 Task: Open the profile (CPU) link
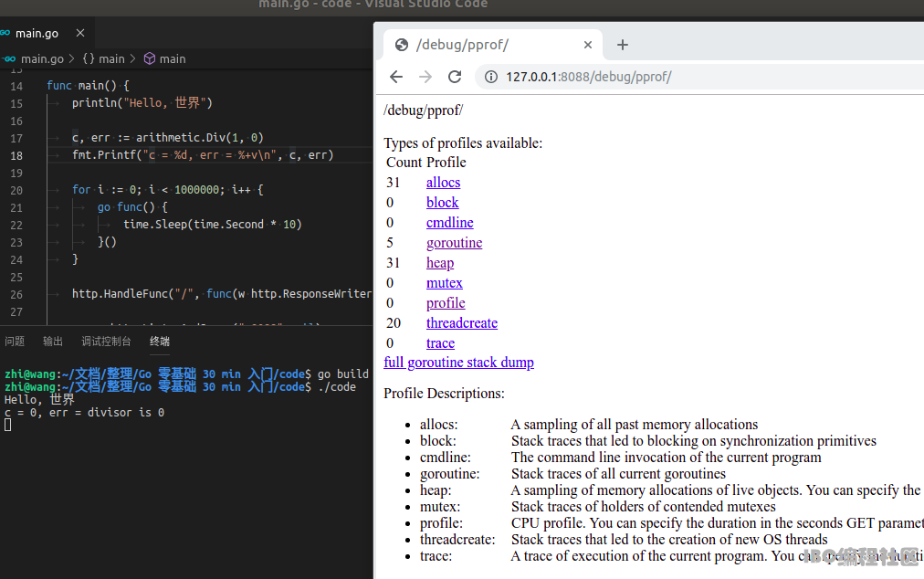(446, 302)
